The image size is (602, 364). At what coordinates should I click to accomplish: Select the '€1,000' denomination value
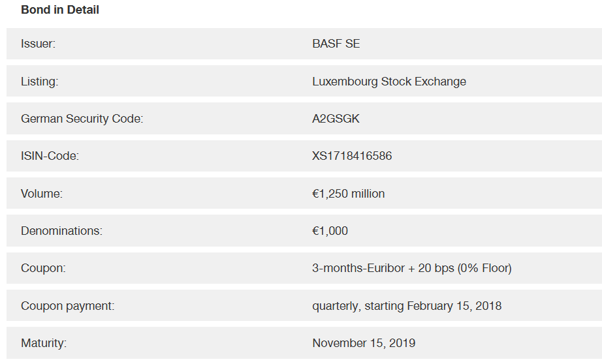(x=330, y=231)
